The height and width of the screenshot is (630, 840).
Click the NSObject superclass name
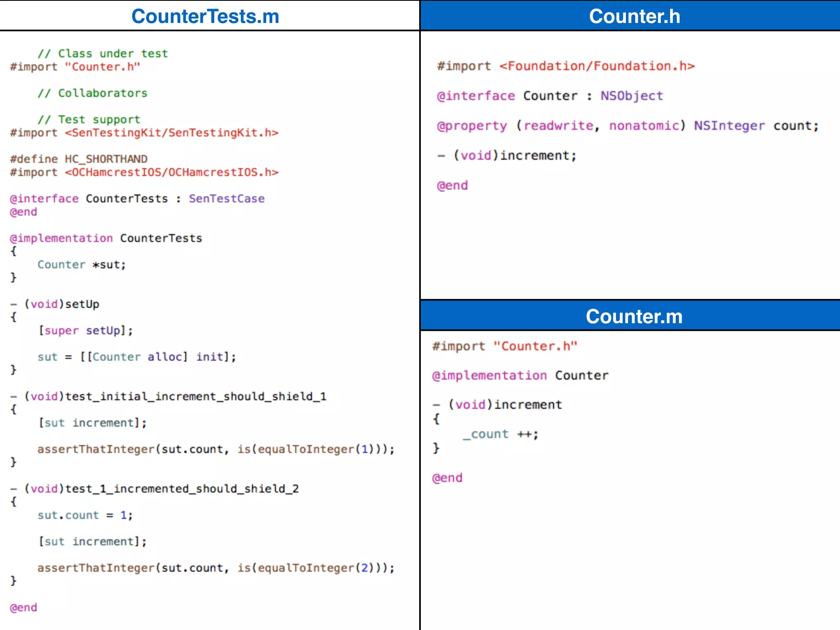click(632, 96)
